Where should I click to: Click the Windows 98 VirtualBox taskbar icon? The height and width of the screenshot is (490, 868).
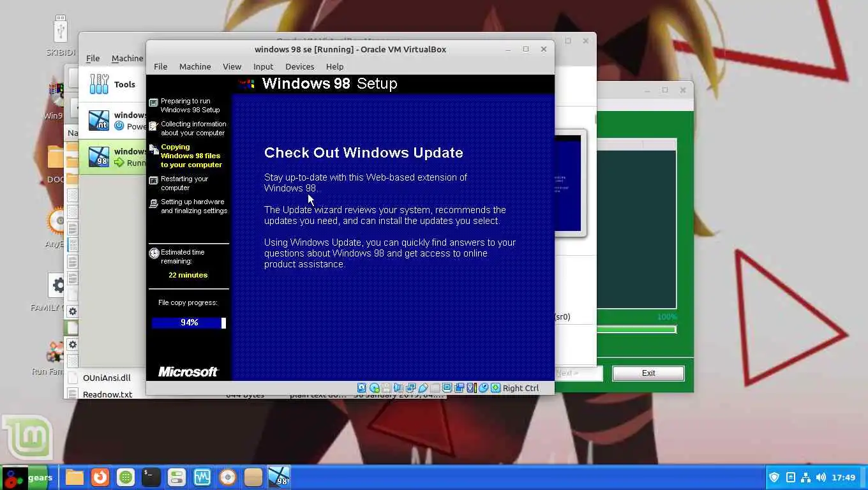pos(279,477)
